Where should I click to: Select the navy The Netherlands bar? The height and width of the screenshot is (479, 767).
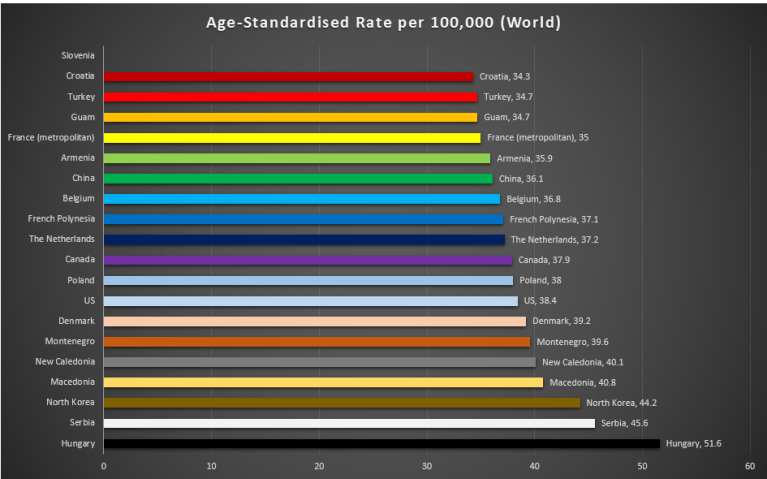(304, 240)
